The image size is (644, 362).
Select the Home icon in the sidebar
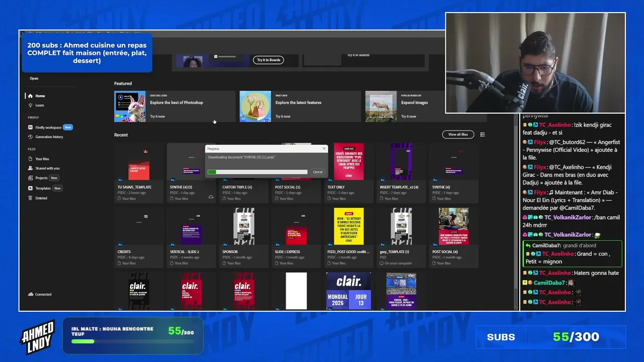(30, 96)
